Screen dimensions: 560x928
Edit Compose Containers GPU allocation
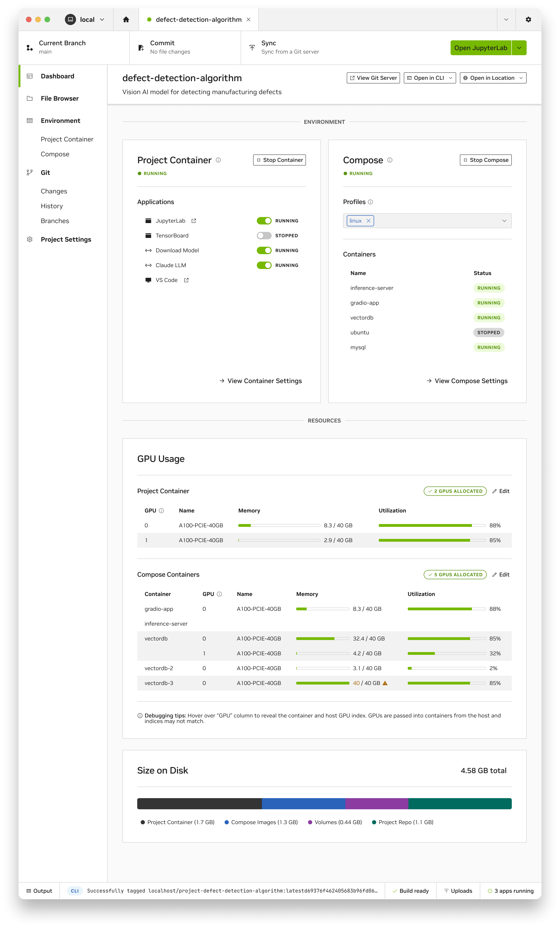coord(501,574)
